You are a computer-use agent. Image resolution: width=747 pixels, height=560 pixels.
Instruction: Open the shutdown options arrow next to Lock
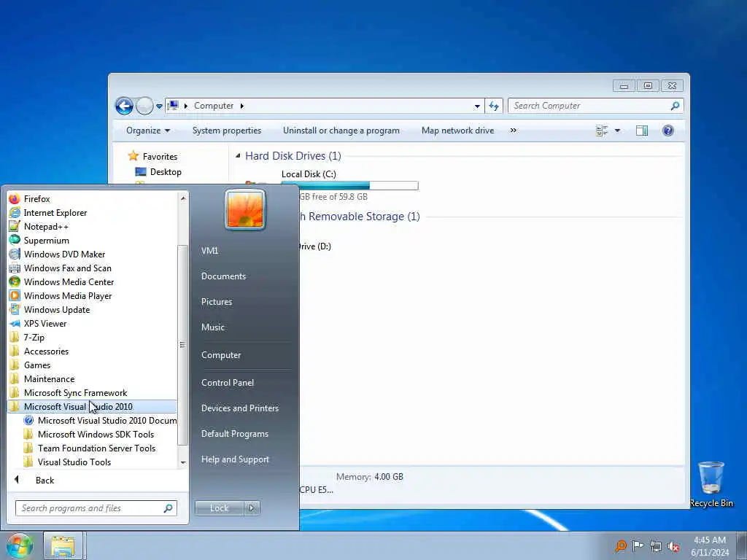[x=252, y=508]
